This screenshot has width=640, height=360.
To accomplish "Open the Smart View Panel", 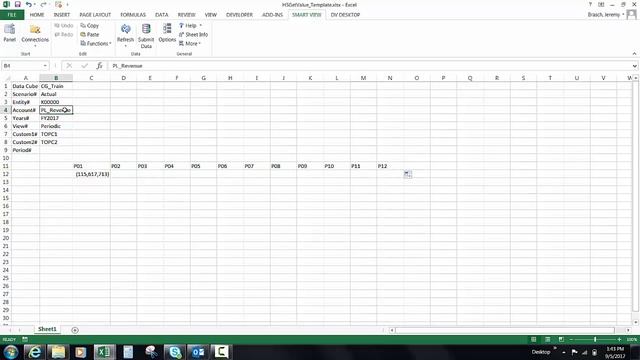I will (x=9, y=33).
